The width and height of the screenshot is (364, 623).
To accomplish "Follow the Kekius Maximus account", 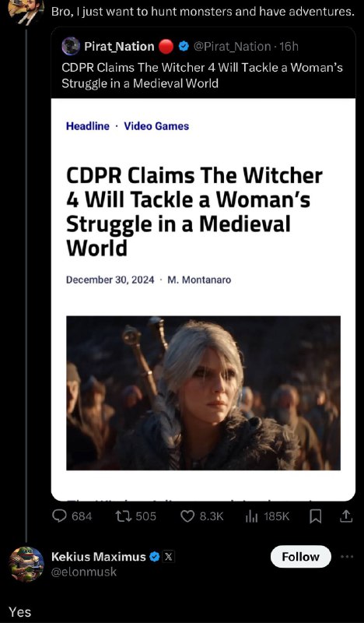I will 300,557.
